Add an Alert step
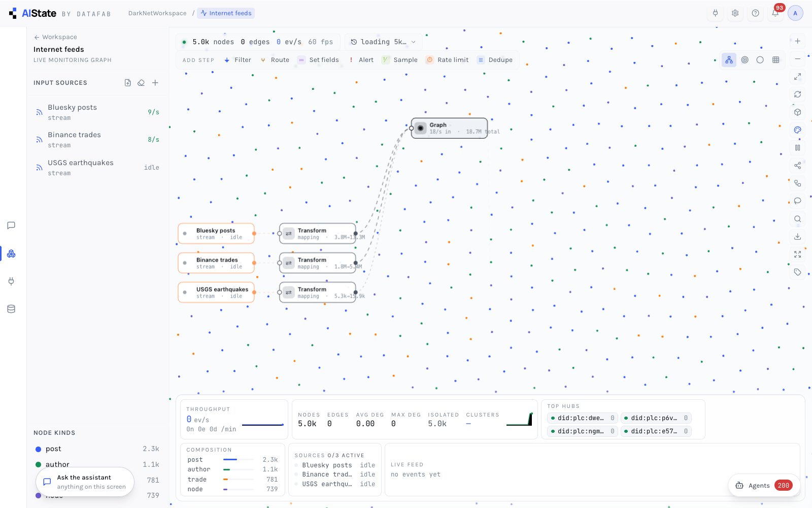Image resolution: width=812 pixels, height=508 pixels. 361,60
